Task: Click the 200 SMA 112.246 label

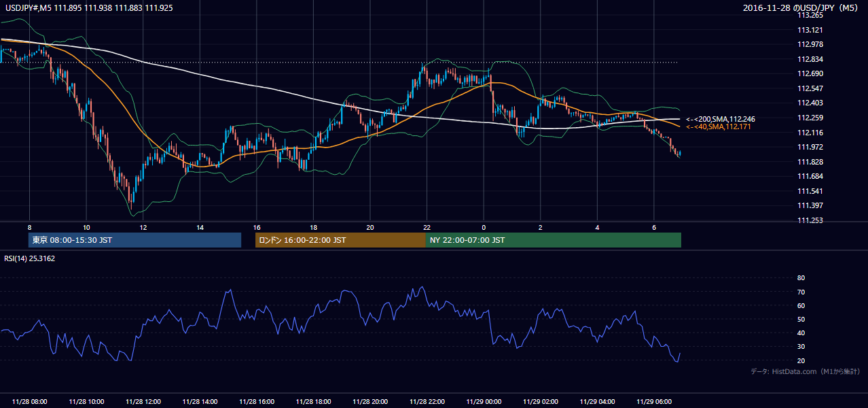Action: pos(720,119)
